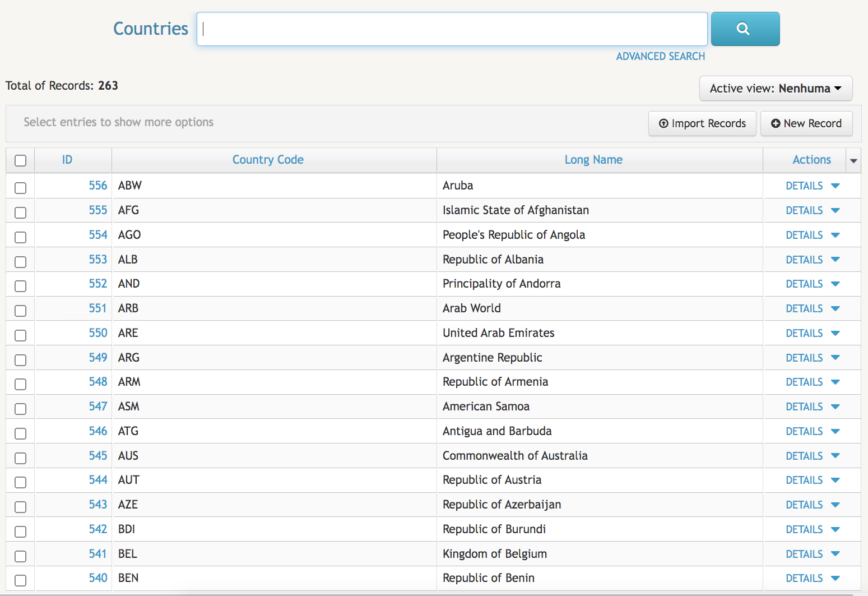Tick the Kingdom of Belgium row checkbox
Viewport: 868px width, 596px height.
(20, 556)
